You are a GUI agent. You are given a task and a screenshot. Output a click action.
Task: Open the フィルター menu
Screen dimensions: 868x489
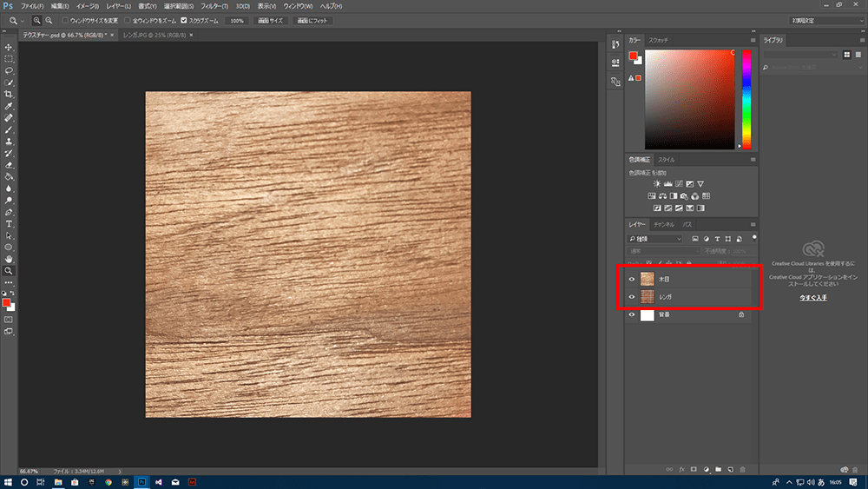click(x=213, y=6)
